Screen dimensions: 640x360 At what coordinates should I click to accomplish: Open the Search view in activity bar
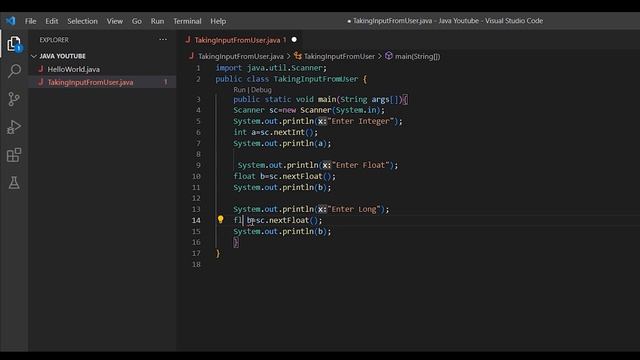(x=14, y=71)
